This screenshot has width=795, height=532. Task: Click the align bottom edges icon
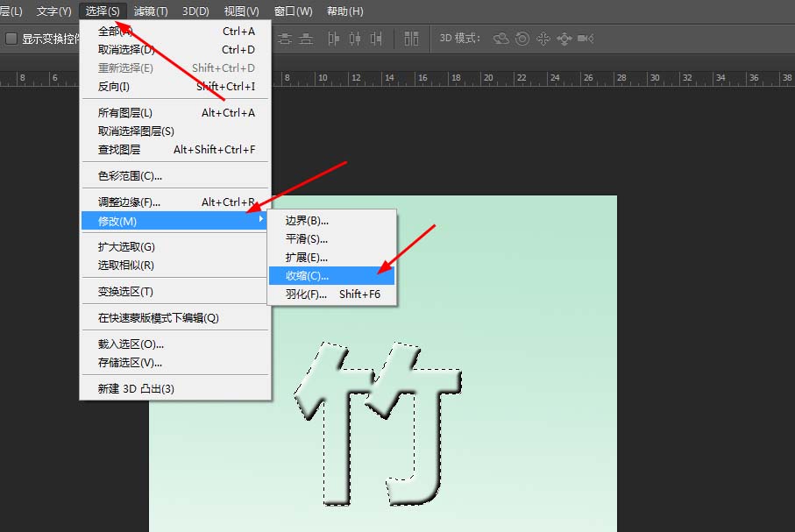pos(306,39)
